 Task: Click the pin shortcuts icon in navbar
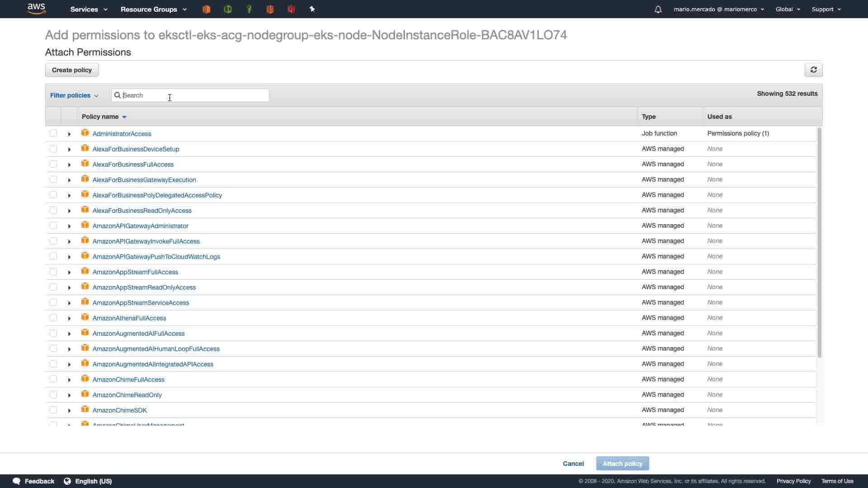tap(312, 9)
